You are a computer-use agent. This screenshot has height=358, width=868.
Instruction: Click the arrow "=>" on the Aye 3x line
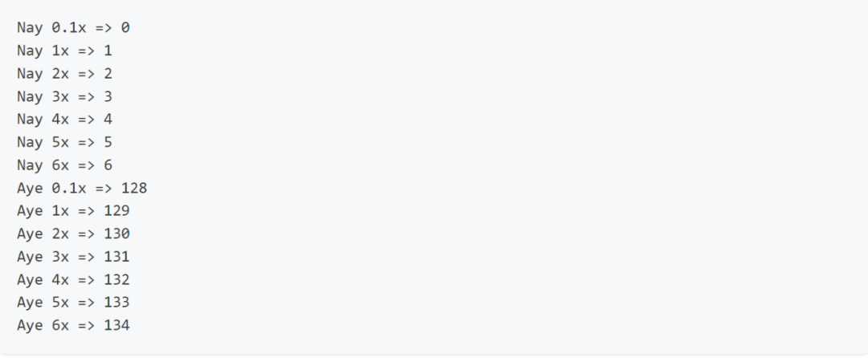pos(86,257)
